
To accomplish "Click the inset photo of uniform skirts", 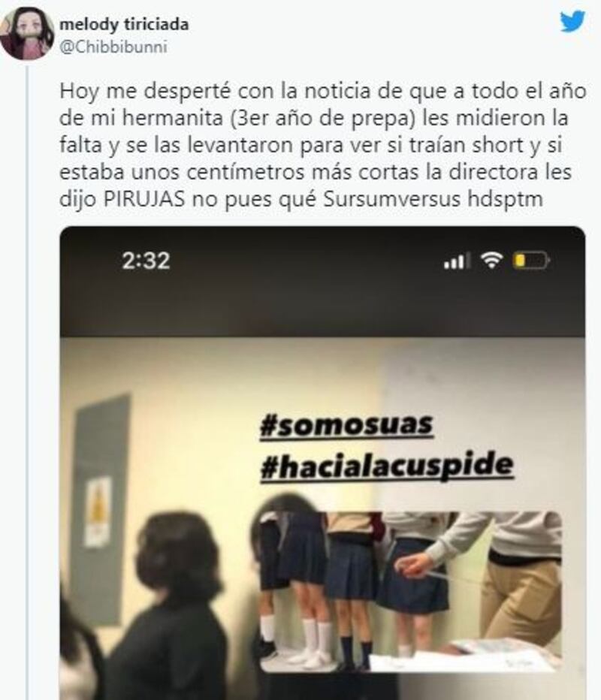I will (410, 590).
